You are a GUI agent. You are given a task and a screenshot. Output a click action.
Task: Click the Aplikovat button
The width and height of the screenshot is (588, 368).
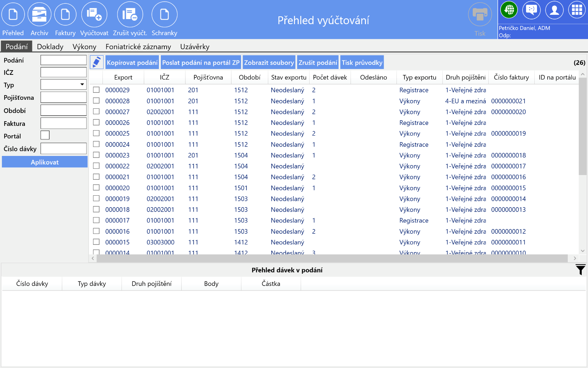pyautogui.click(x=45, y=162)
